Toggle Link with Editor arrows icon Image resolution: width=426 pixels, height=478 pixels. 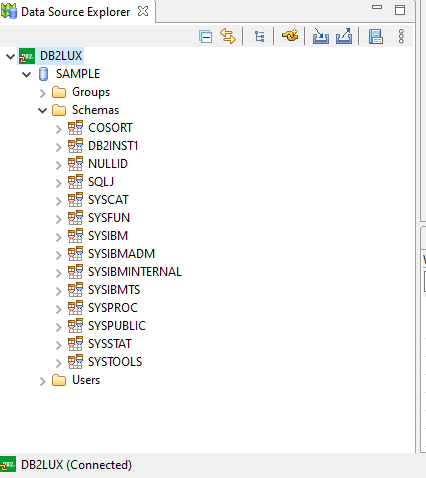pos(228,36)
